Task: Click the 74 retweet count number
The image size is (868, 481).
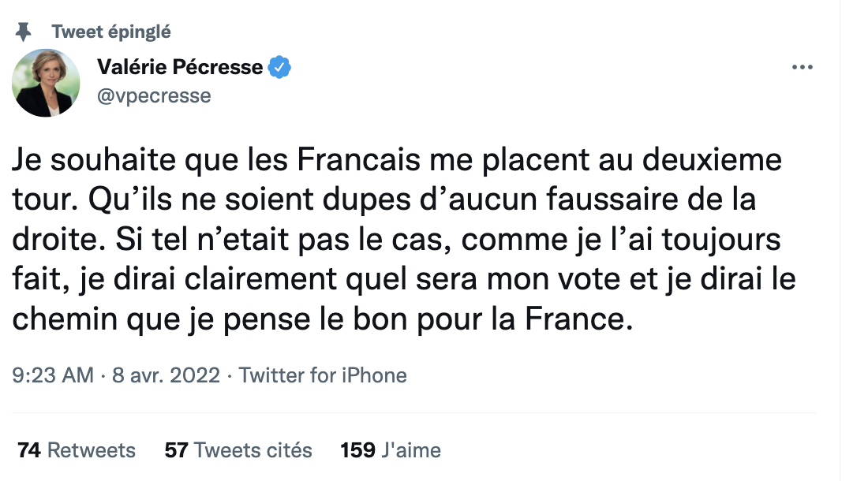Action: point(29,450)
